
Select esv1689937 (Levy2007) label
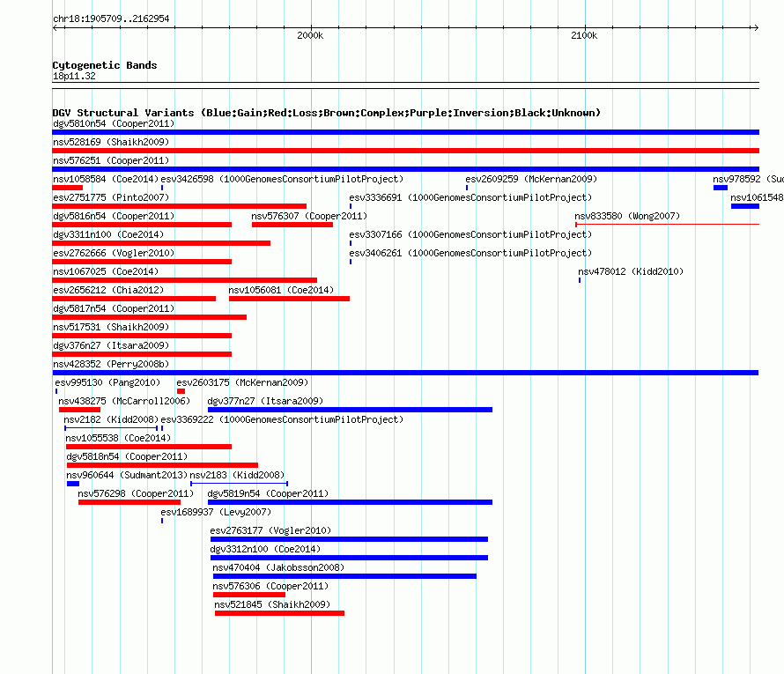tap(216, 512)
